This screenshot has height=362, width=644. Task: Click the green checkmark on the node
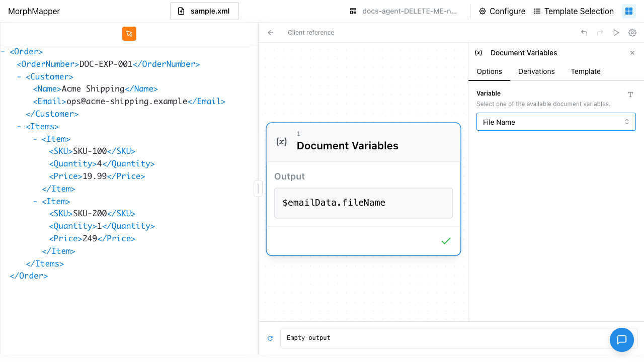click(x=446, y=241)
